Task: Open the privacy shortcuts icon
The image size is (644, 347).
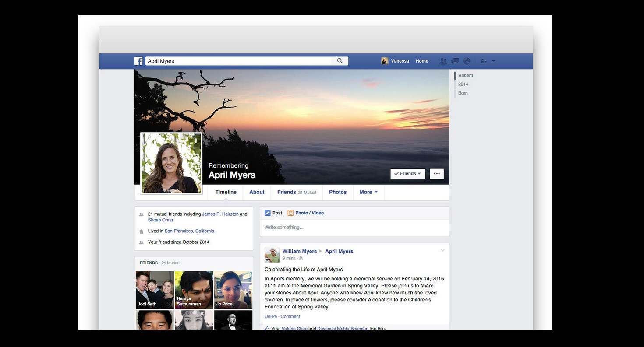Action: [484, 61]
